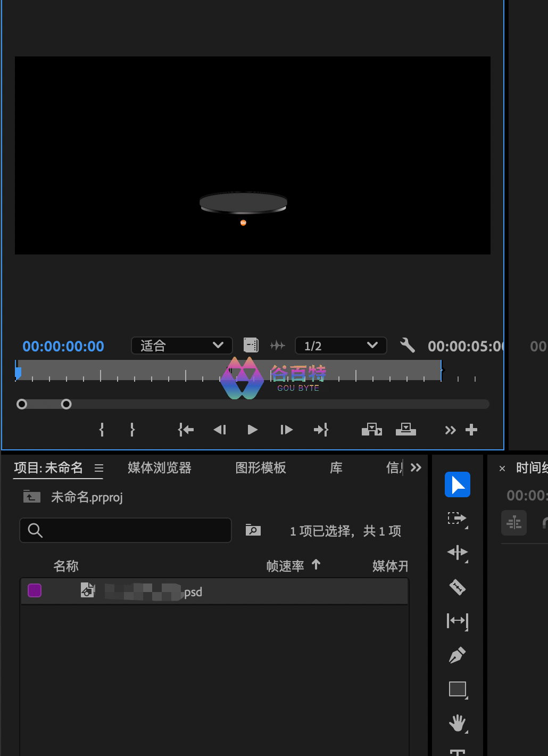Choose the Hand tool

[x=457, y=723]
